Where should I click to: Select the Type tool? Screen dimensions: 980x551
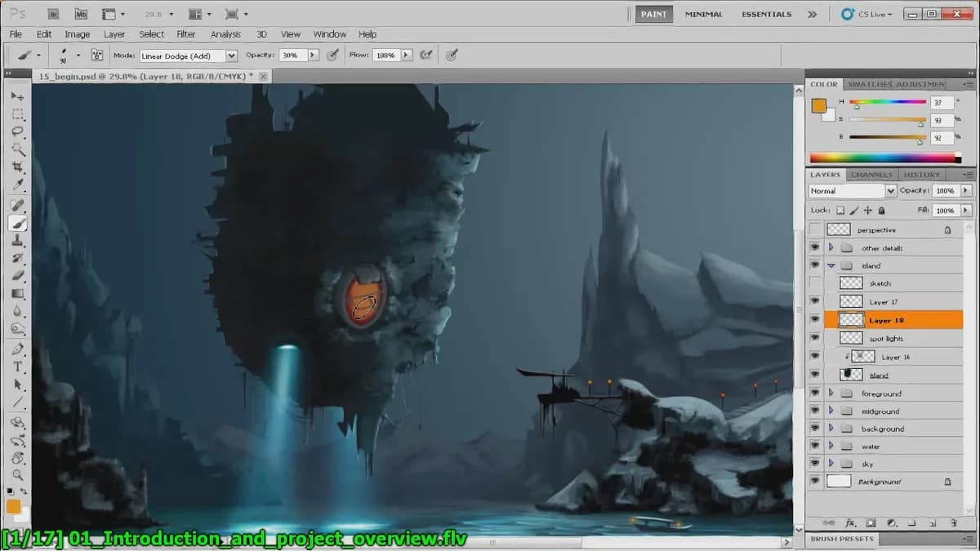[17, 367]
